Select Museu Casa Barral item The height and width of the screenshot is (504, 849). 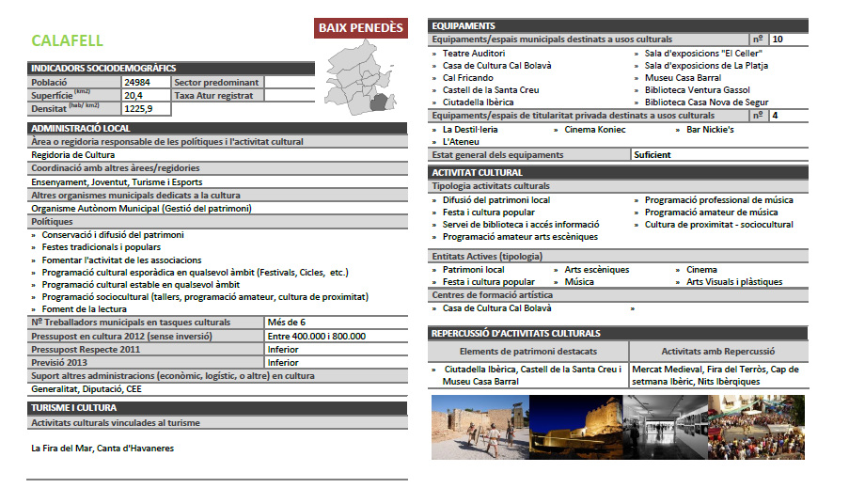click(683, 78)
